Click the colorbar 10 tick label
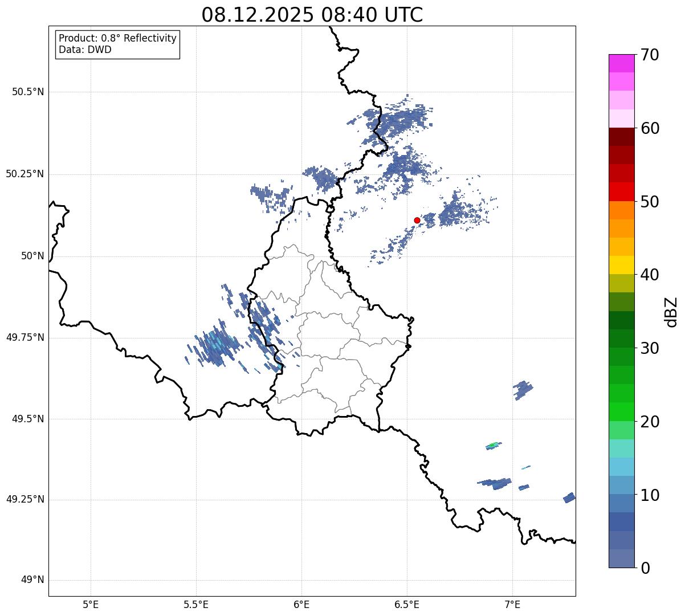Screen dimensions: 685x616 (650, 495)
